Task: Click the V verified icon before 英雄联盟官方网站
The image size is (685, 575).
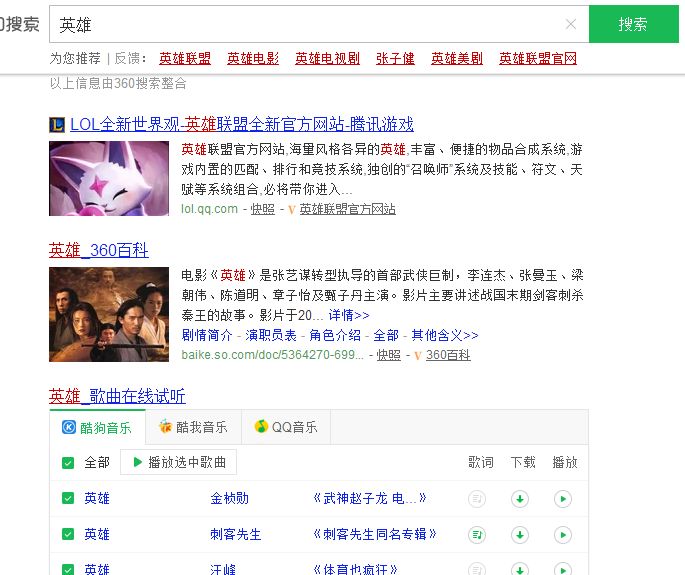Action: pos(292,210)
